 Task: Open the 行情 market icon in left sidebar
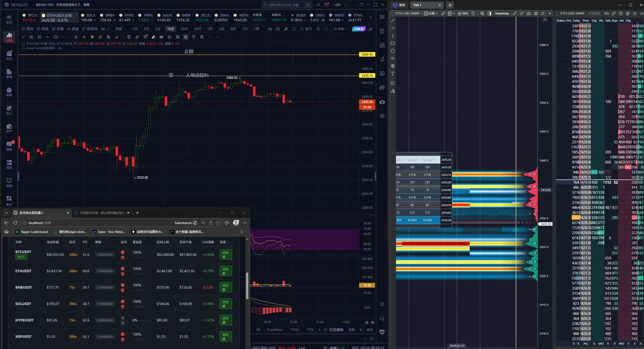9,37
